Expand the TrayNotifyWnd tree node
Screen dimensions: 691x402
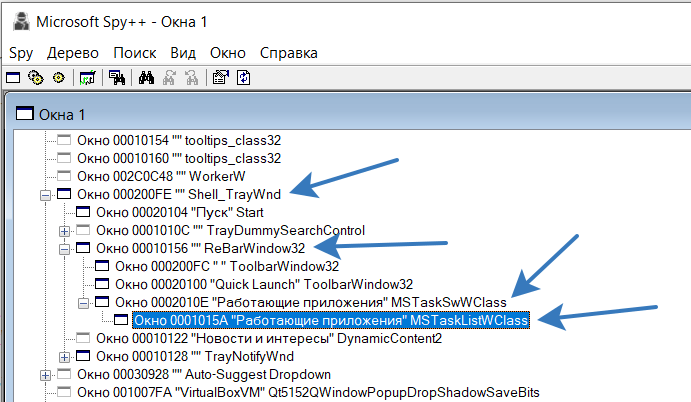coord(64,357)
